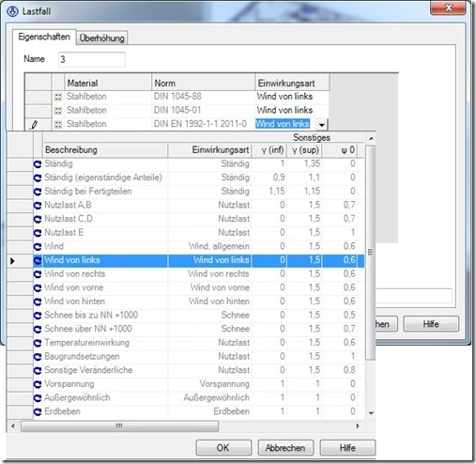Click the icon beside Schnee über NN +1000
476x464 pixels.
point(38,329)
